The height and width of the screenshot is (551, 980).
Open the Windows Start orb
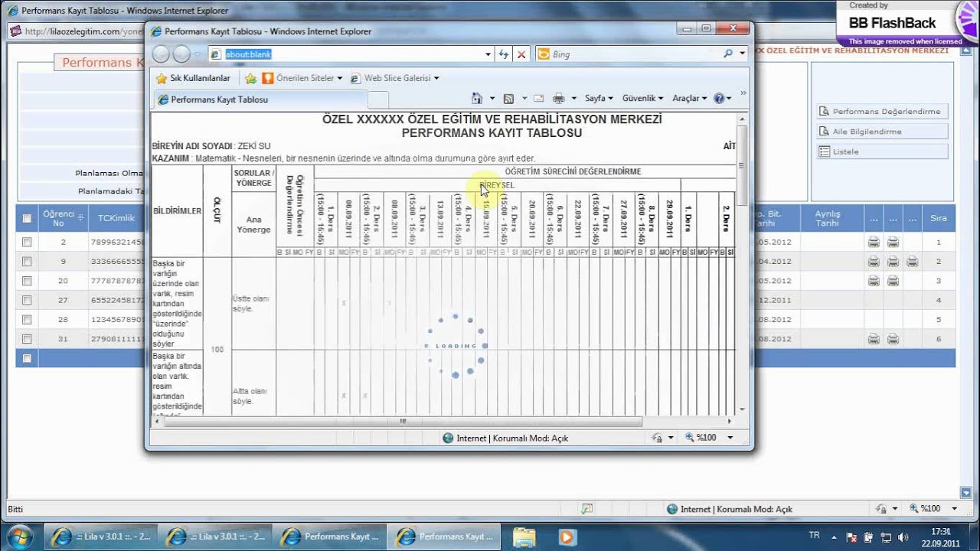point(20,536)
